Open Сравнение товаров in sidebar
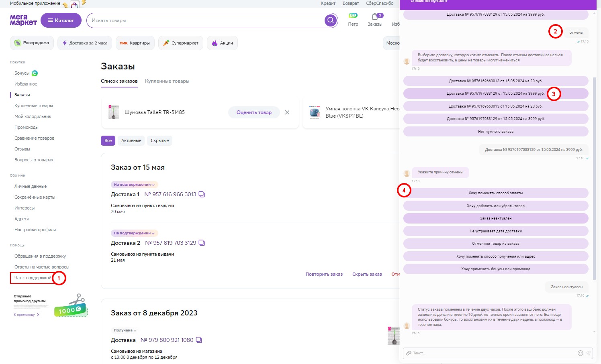The height and width of the screenshot is (364, 601). (x=35, y=138)
